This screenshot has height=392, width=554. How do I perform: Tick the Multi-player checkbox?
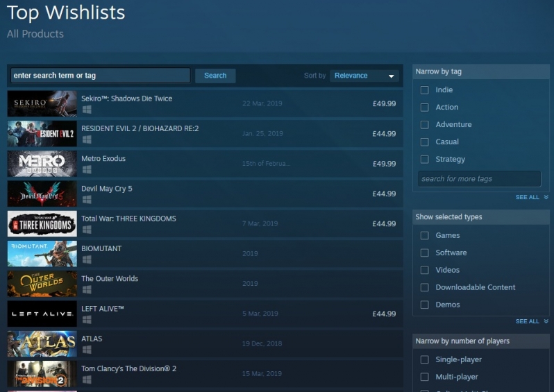(425, 377)
